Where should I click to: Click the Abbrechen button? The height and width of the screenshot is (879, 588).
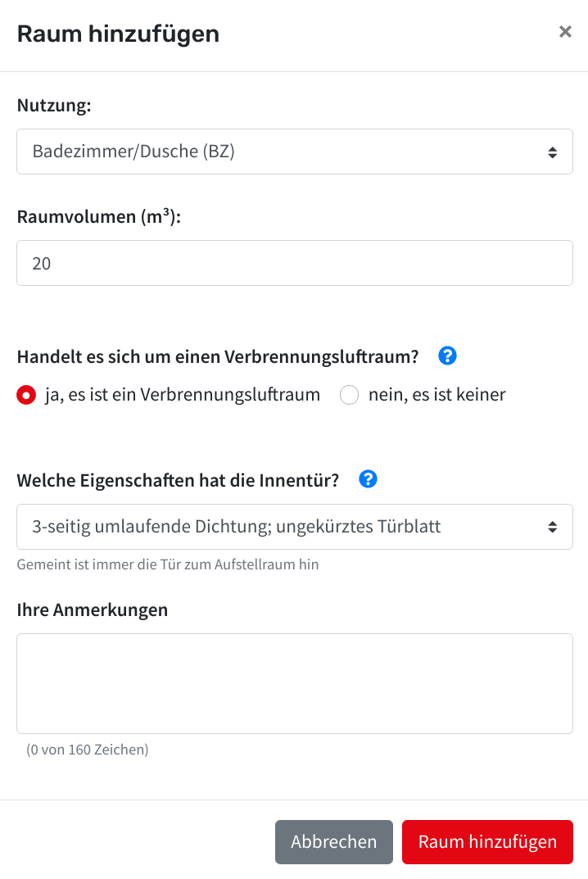click(x=334, y=842)
